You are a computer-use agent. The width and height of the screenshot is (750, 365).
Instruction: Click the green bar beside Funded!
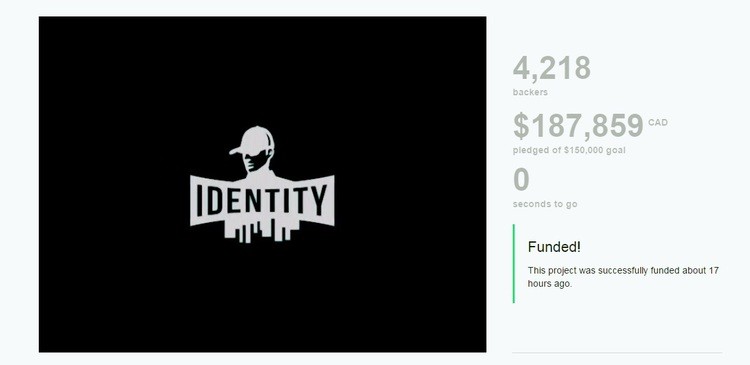click(514, 264)
